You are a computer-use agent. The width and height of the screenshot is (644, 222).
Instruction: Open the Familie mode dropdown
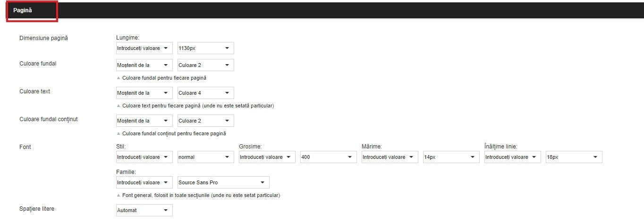tap(144, 182)
